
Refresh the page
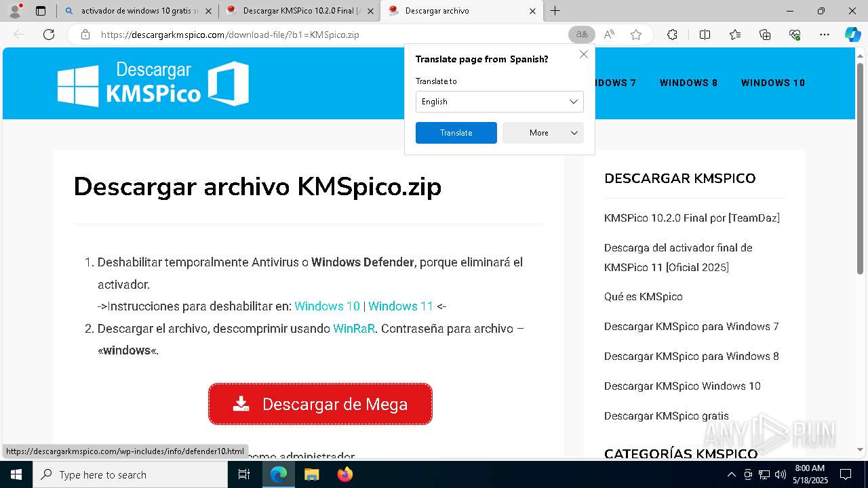click(49, 35)
